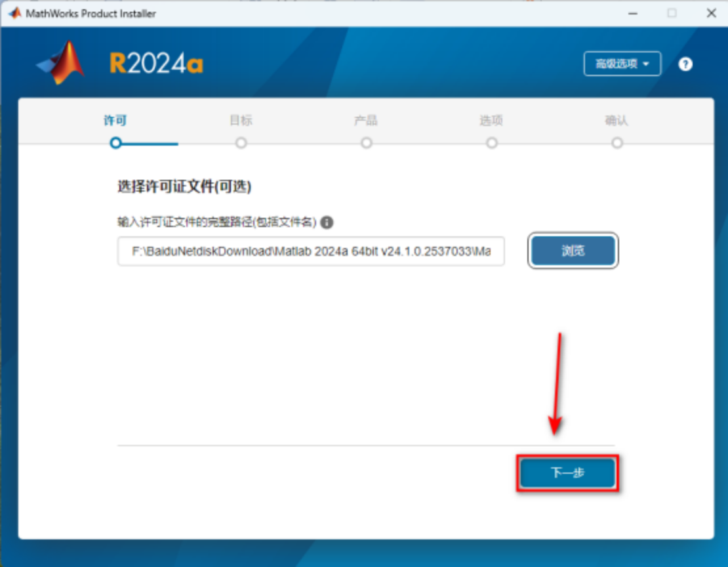Viewport: 728px width, 567px height.
Task: Click the 产品 step progress circle
Action: (367, 142)
